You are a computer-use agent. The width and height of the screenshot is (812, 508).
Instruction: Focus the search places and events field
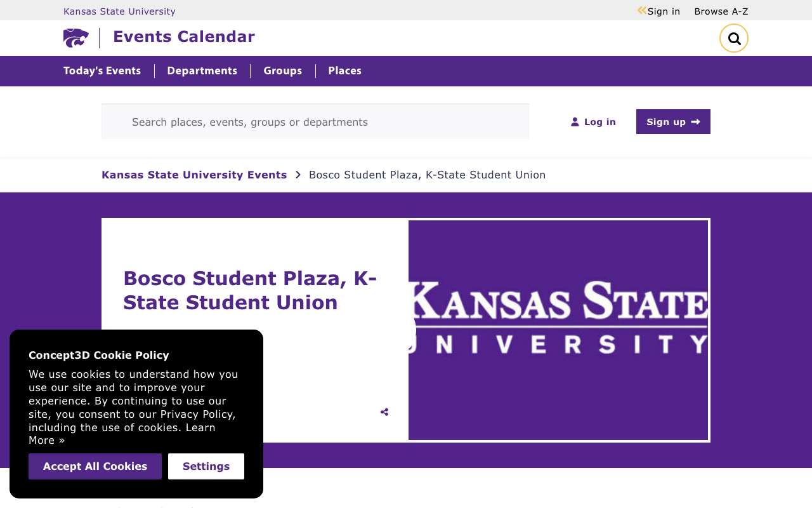315,121
